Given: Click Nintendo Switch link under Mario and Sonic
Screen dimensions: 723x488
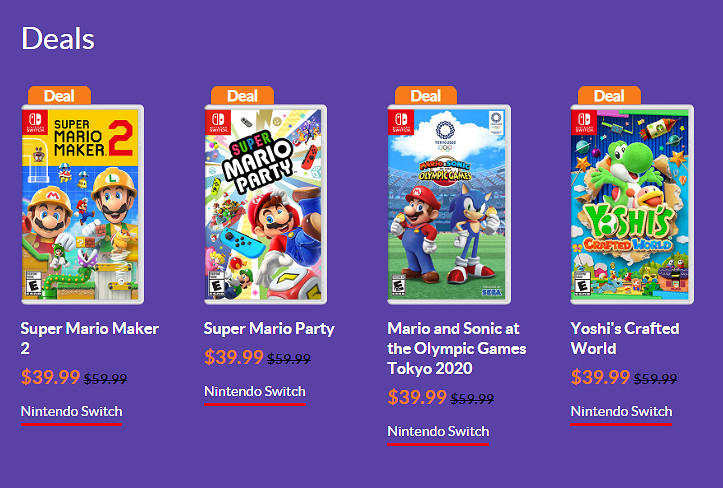Looking at the screenshot, I should click(438, 431).
